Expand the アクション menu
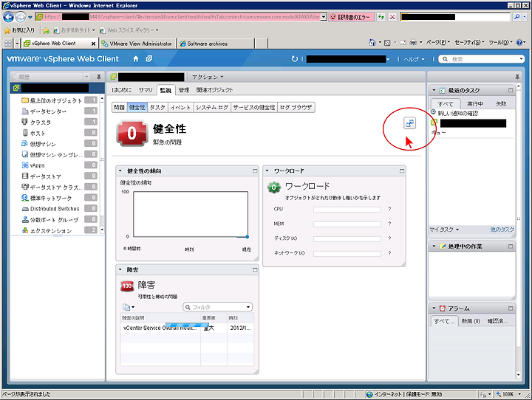Image resolution: width=532 pixels, height=400 pixels. [x=208, y=77]
